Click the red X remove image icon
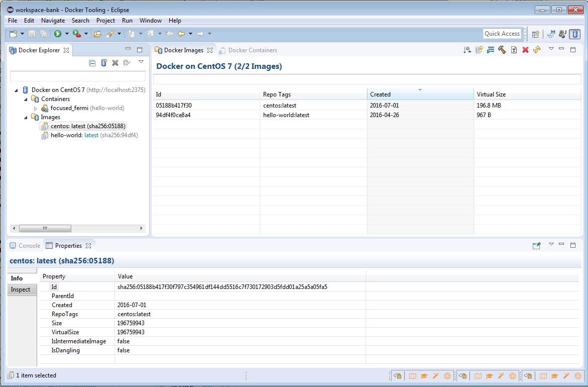 tap(525, 50)
